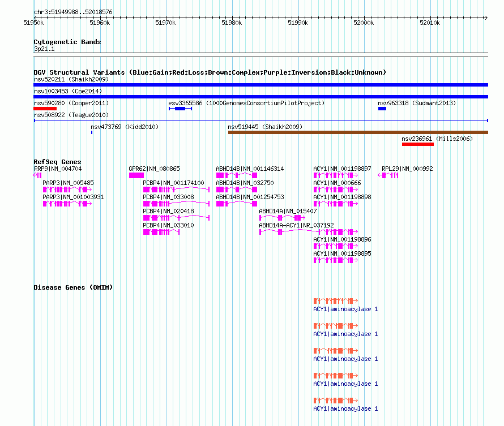Viewport: 504px width, 426px height.
Task: Click the nsv519445 (Shaikh2009) label
Action: [265, 127]
